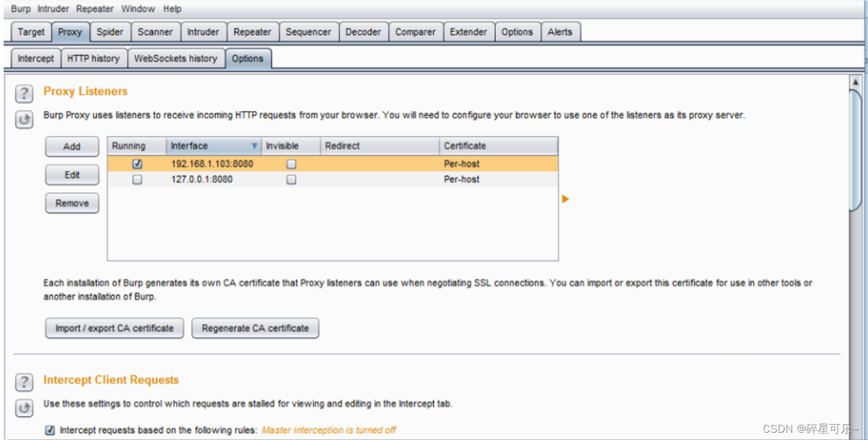Image resolution: width=868 pixels, height=440 pixels.
Task: Open the main Options tab
Action: tap(517, 32)
